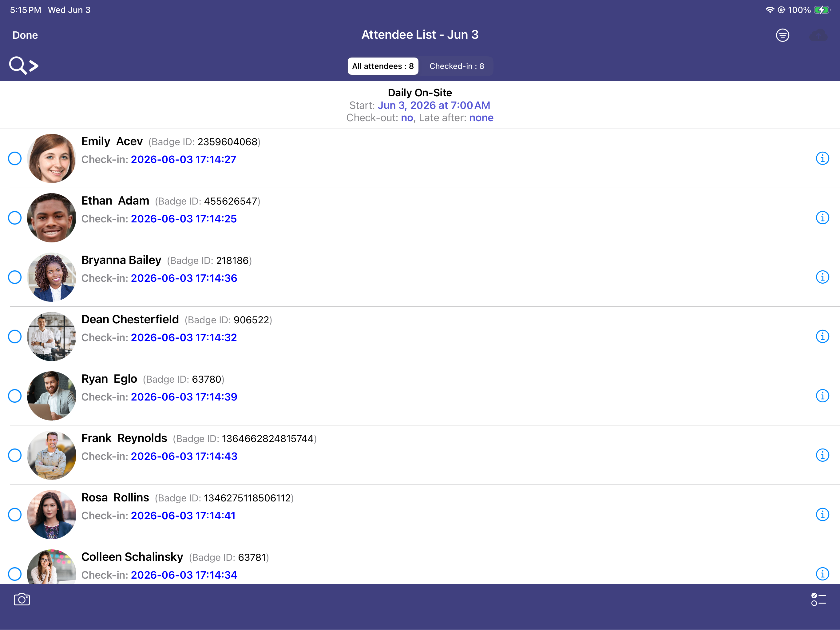Tap the Check-out 'no' value
Screen dimensions: 840x630
[x=407, y=118]
